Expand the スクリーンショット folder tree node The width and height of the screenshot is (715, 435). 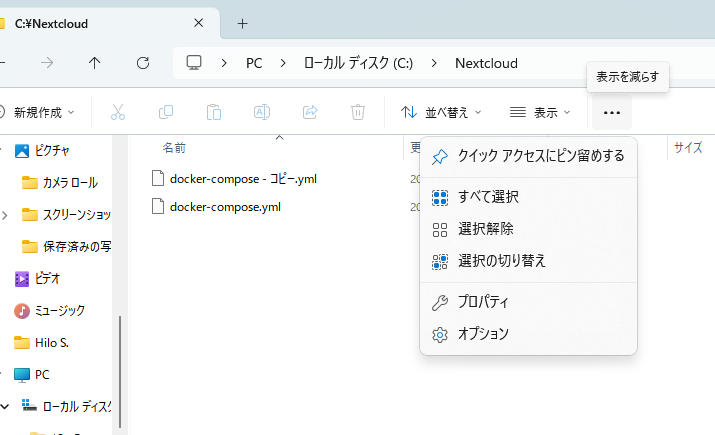(6, 214)
